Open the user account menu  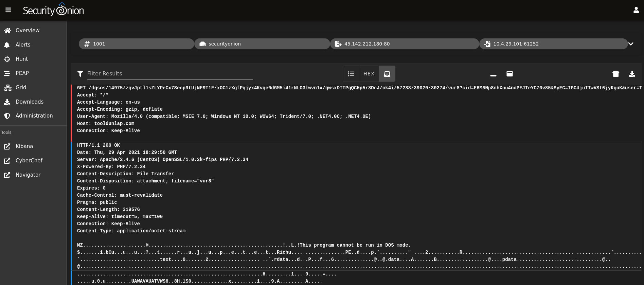tap(636, 10)
